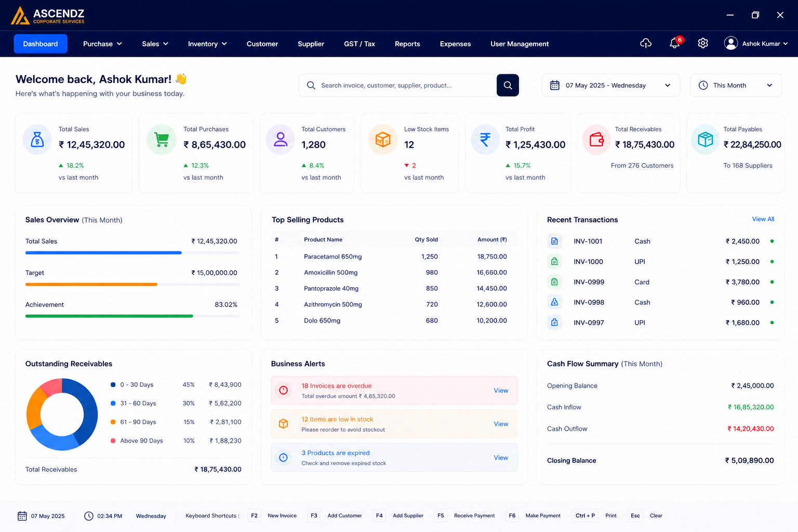Click the Above 90 Days legend swatch

[x=113, y=441]
